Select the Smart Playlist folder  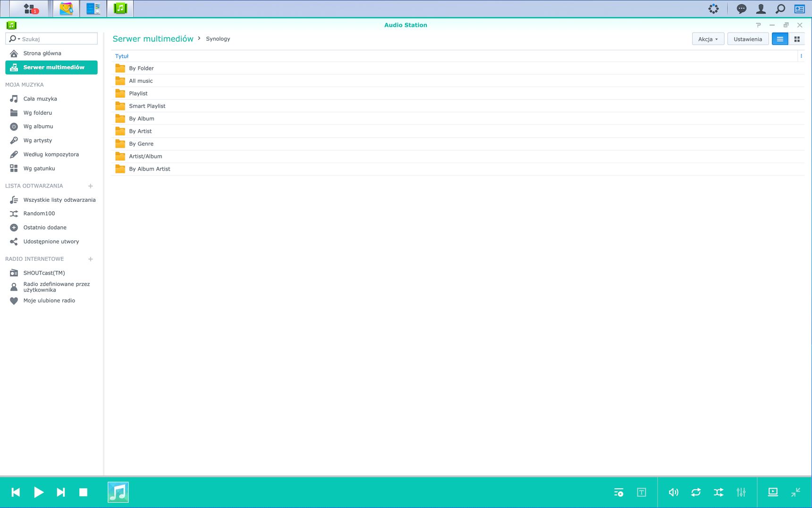pyautogui.click(x=457, y=106)
